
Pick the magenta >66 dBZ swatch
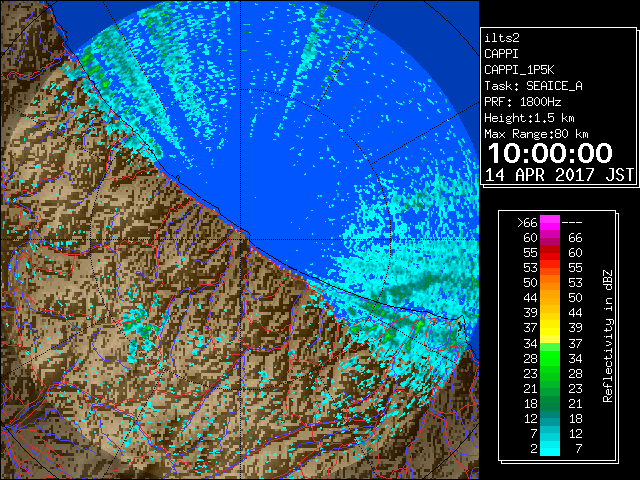(550, 223)
